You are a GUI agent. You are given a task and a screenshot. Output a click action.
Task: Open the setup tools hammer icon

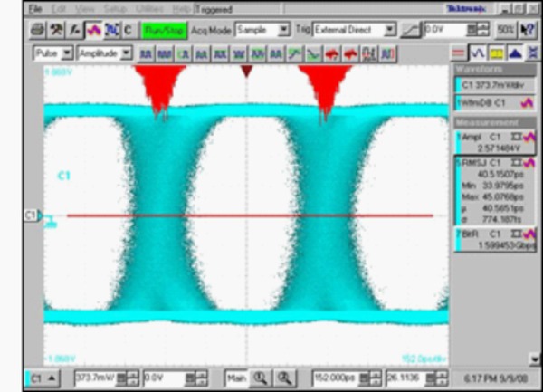pyautogui.click(x=55, y=30)
